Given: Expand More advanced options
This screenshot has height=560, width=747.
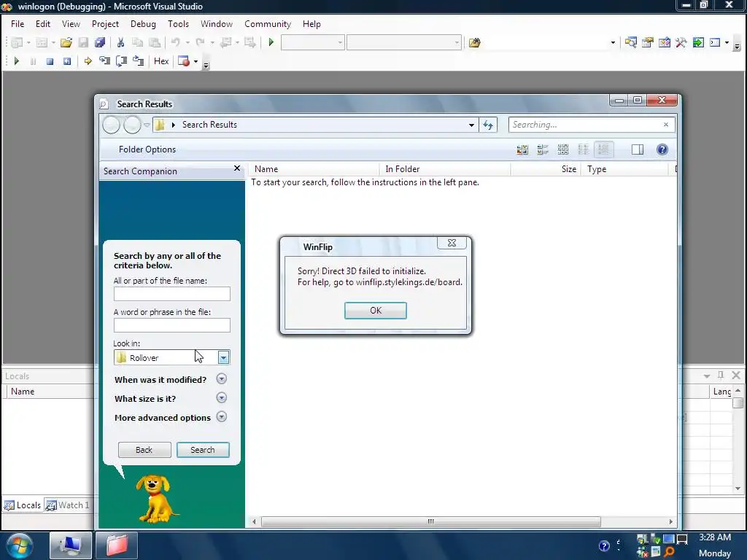Looking at the screenshot, I should 222,417.
